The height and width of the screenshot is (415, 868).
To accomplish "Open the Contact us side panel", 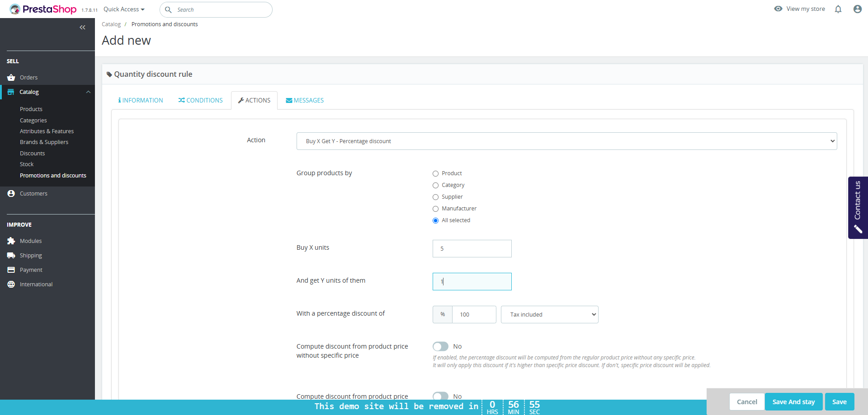I will coord(858,208).
